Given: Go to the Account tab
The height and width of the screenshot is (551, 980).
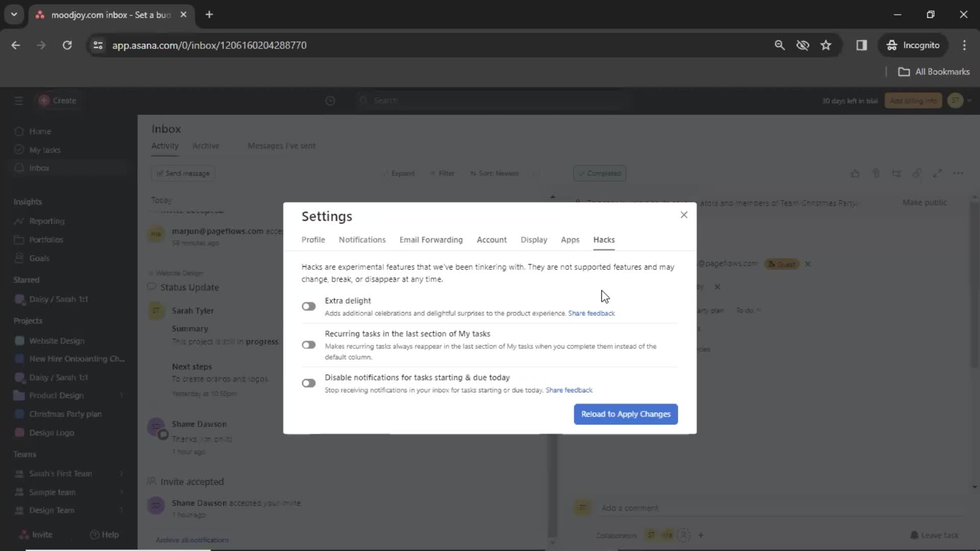Looking at the screenshot, I should click(492, 240).
